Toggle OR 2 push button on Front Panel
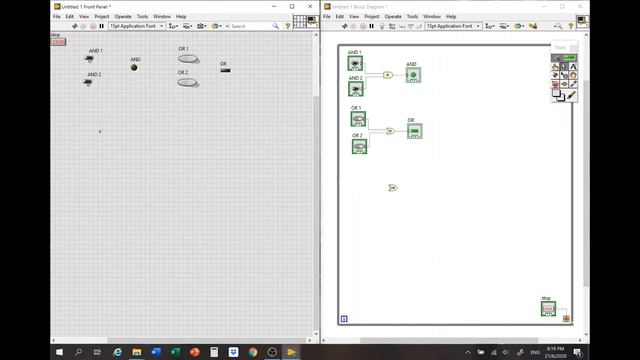The height and width of the screenshot is (360, 640). tap(188, 83)
